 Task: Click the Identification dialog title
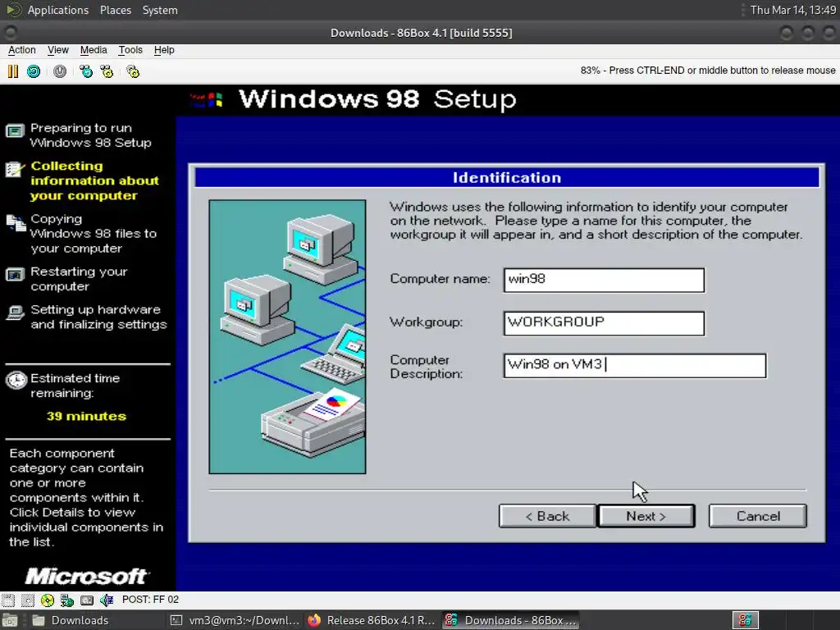[507, 177]
